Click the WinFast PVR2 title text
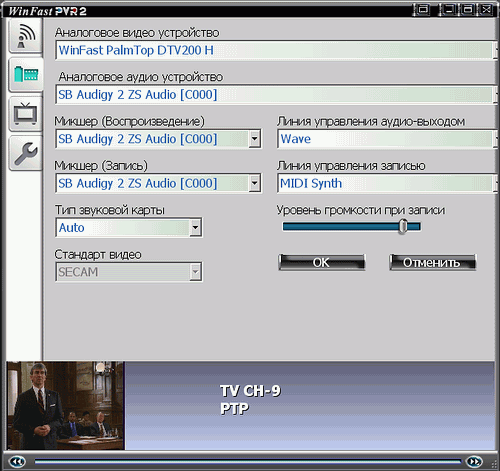500x471 pixels. [x=47, y=11]
